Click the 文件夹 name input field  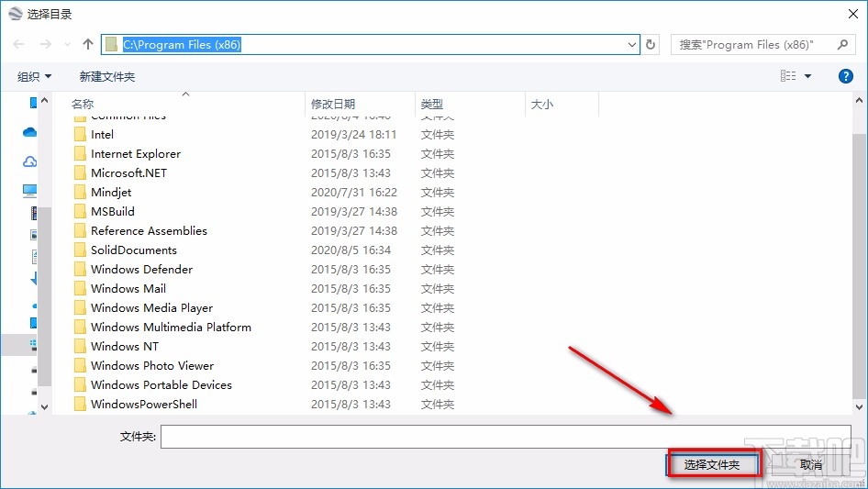[x=506, y=437]
